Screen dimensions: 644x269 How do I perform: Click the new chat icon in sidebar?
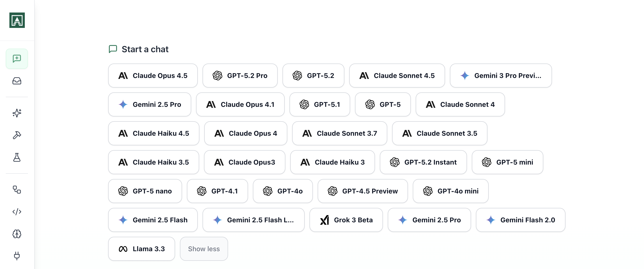point(17,59)
